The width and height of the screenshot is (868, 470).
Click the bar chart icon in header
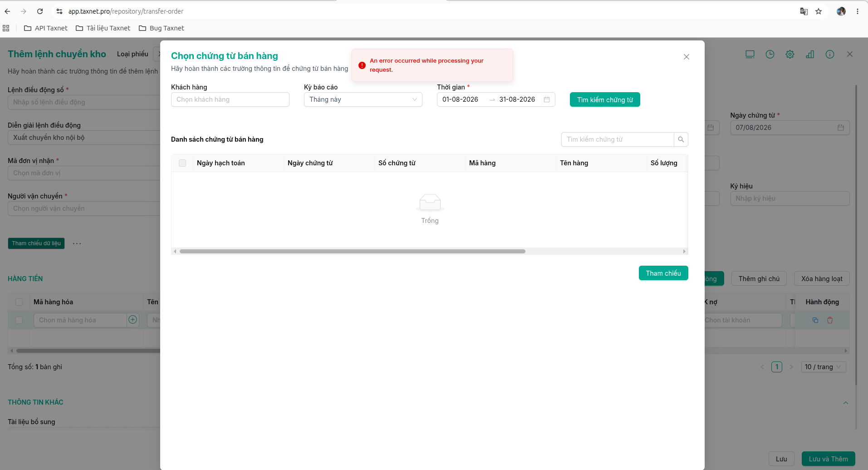point(810,54)
